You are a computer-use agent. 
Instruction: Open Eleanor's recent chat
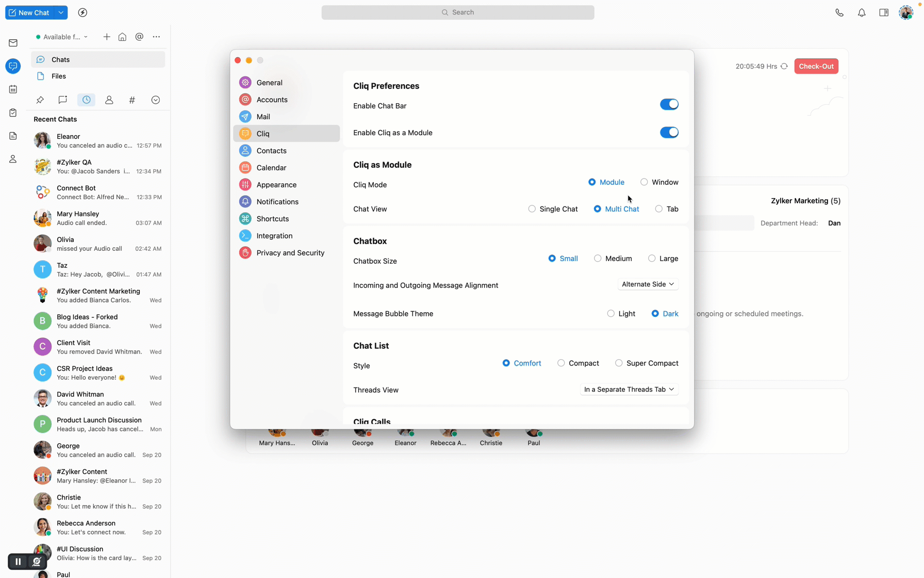[x=98, y=141]
